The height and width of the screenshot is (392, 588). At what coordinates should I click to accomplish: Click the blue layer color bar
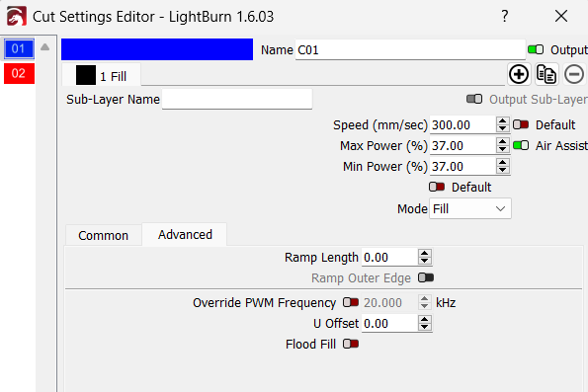coord(157,49)
